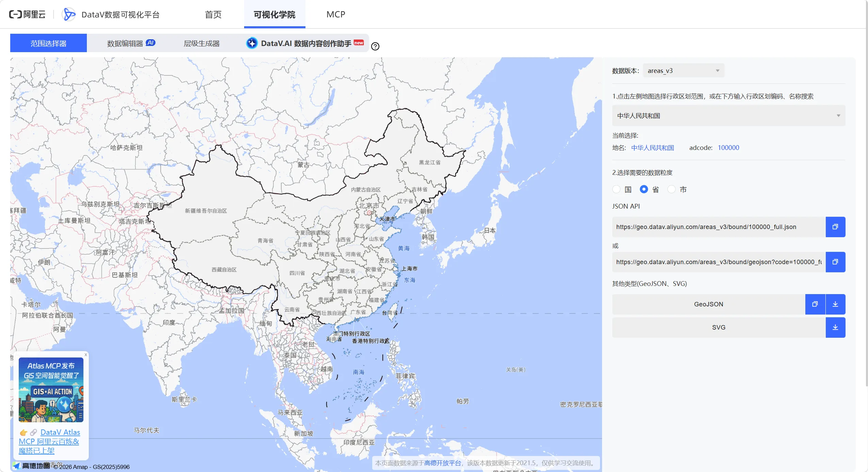Click the 巴基斯坦 map label
Viewport: 868px width, 472px height.
pos(125,275)
